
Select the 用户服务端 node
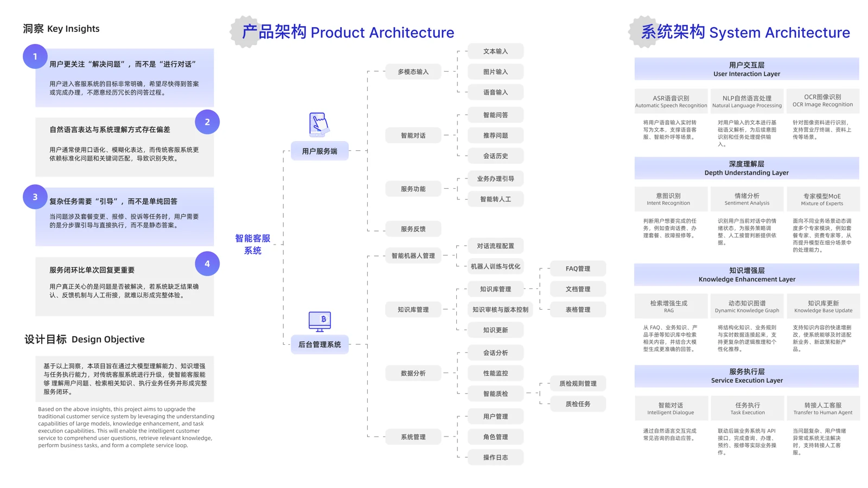point(320,151)
